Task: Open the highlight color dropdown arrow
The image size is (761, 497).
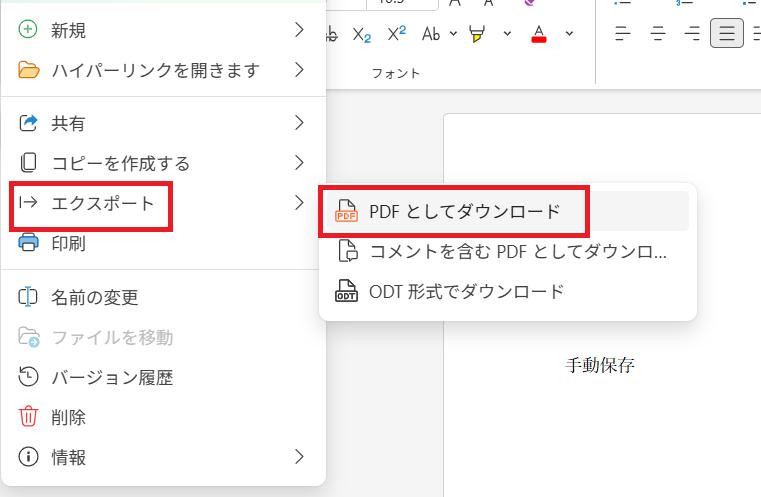Action: tap(507, 33)
